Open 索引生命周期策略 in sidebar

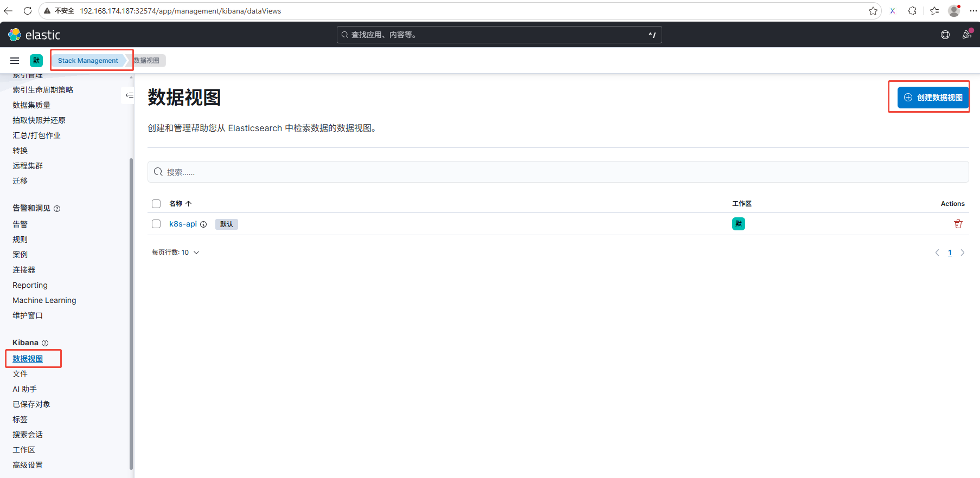point(43,90)
